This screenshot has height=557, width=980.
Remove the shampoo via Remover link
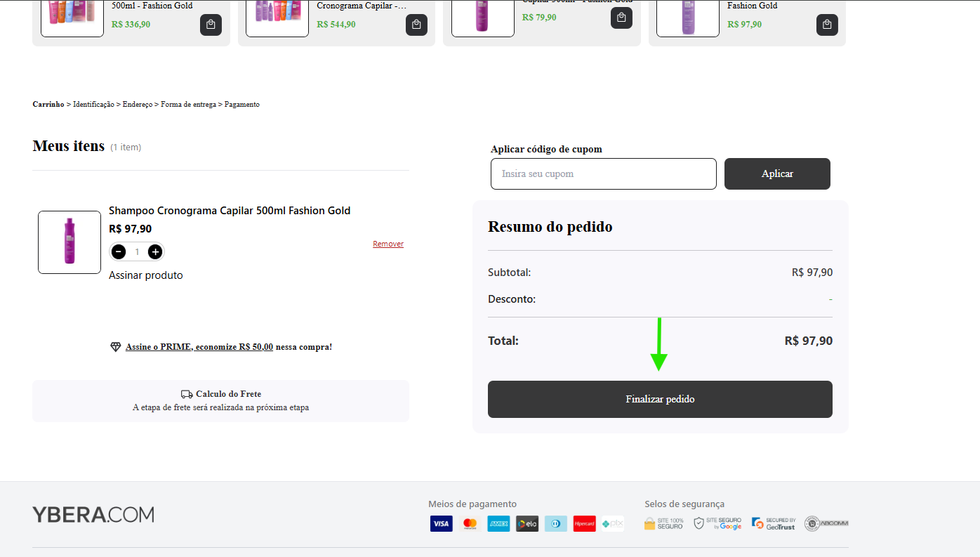tap(388, 244)
